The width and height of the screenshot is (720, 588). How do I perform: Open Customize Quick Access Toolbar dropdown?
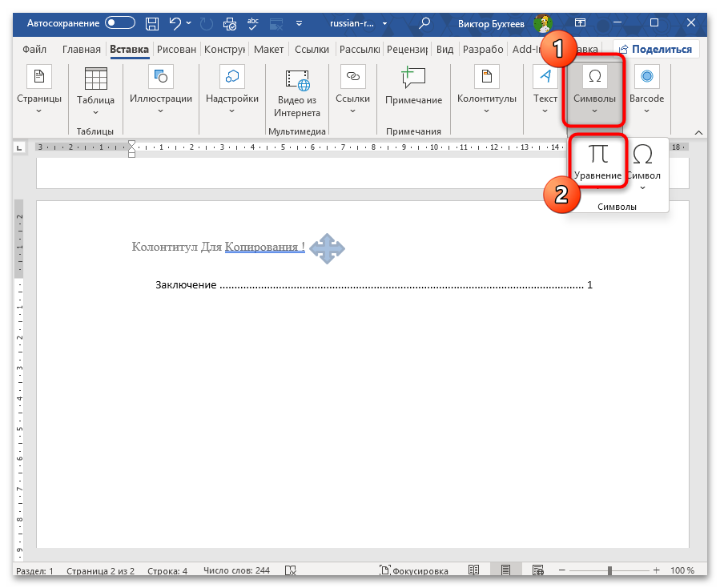pyautogui.click(x=299, y=23)
